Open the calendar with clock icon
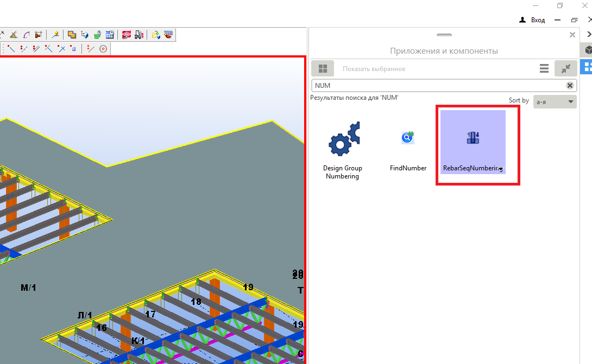The width and height of the screenshot is (592, 364). pos(110,35)
